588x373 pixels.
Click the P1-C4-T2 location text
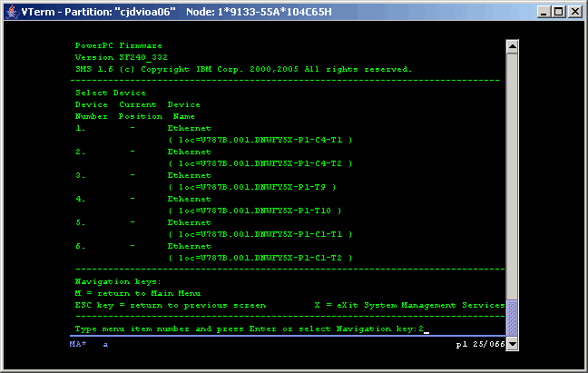pyautogui.click(x=260, y=163)
